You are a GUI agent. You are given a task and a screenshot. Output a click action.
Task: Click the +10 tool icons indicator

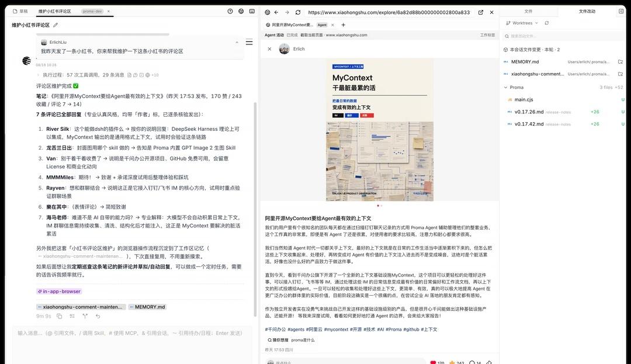155,75
